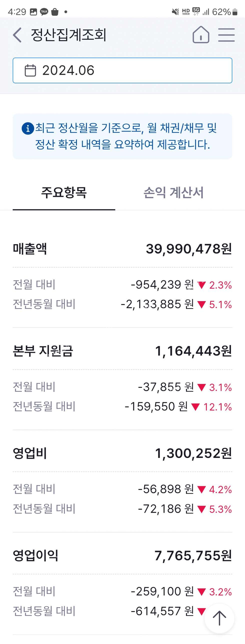The height and width of the screenshot is (644, 245).
Task: Tap the KakaoTalk notification icon
Action: 44,12
